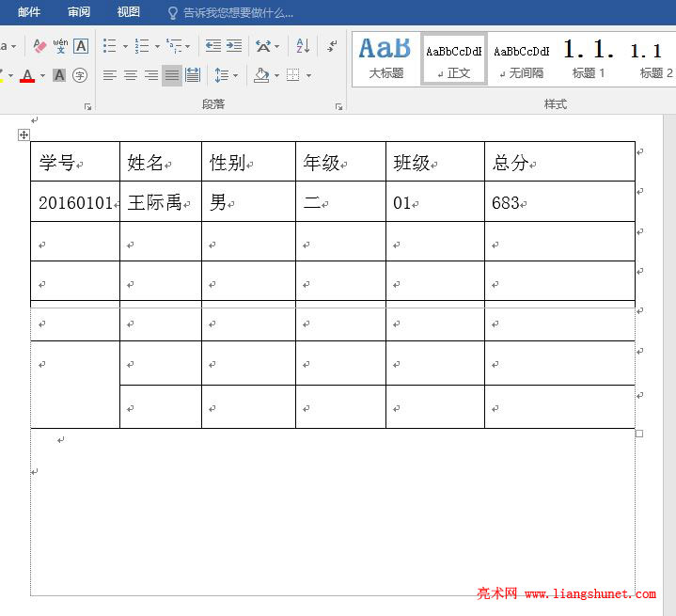Open the highlight color dropdown arrow
Viewport: 676px width, 616px height.
click(x=10, y=75)
